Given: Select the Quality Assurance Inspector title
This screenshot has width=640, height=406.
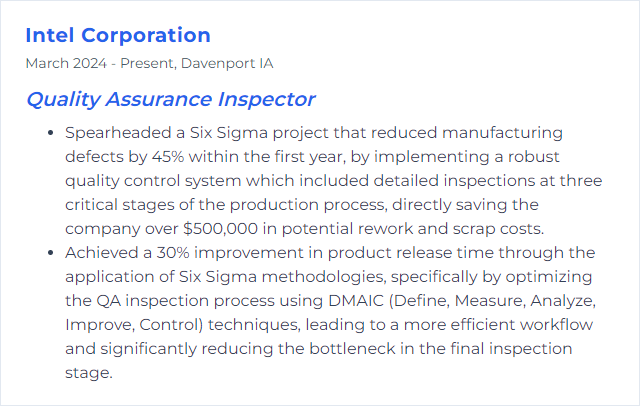Looking at the screenshot, I should pyautogui.click(x=171, y=99).
